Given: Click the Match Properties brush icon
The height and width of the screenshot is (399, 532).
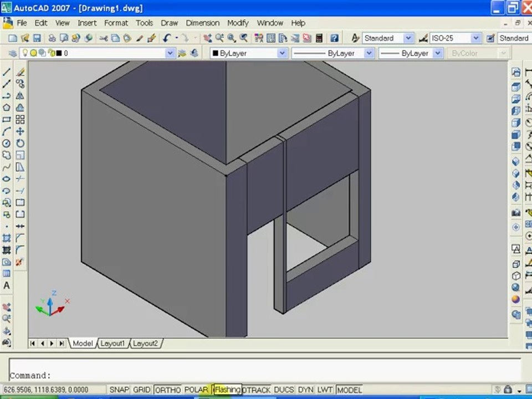Looking at the screenshot, I should (x=151, y=38).
